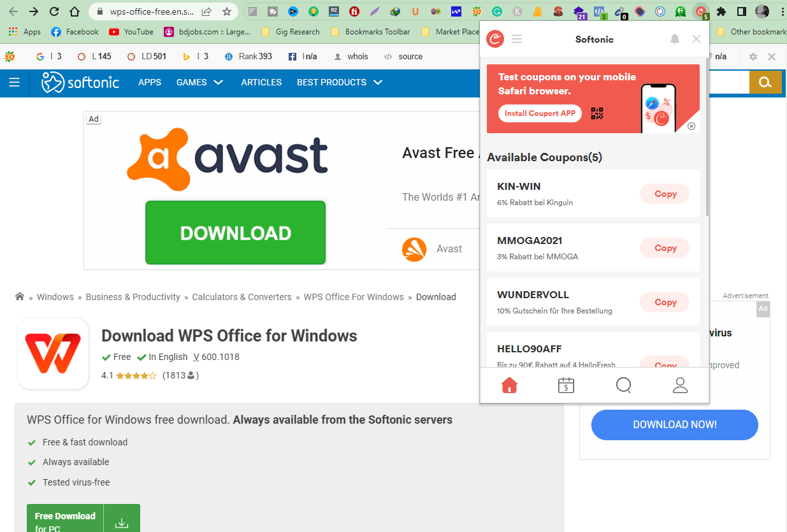This screenshot has height=532, width=787.
Task: Open the Coupert hamburger menu
Action: [517, 38]
